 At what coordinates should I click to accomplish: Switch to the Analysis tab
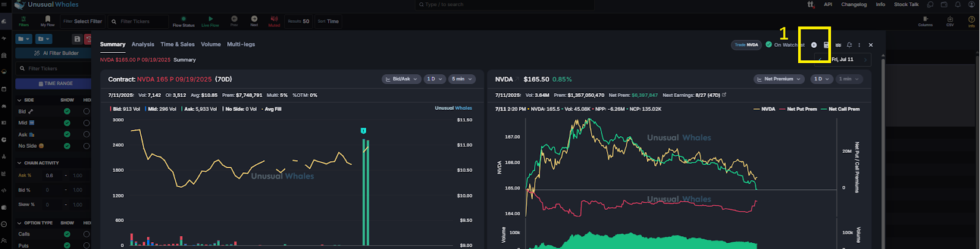tap(143, 44)
